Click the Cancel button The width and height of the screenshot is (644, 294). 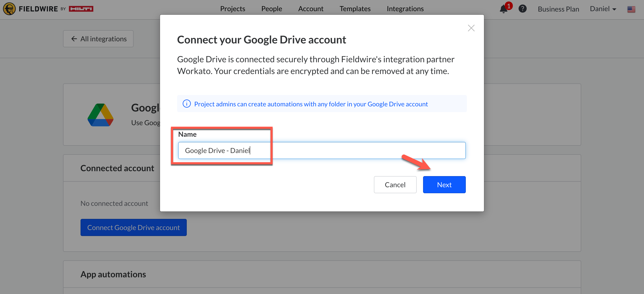pyautogui.click(x=395, y=185)
